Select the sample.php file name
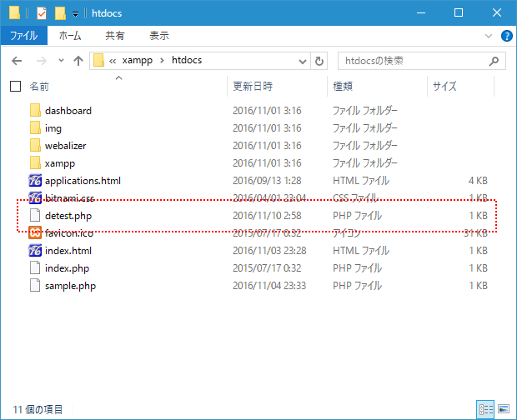This screenshot has height=420, width=517. 70,286
